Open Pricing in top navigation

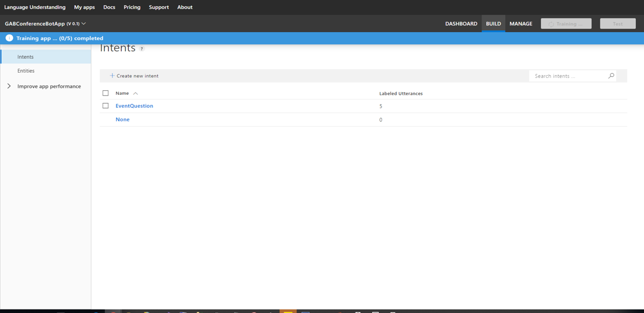[x=132, y=8]
